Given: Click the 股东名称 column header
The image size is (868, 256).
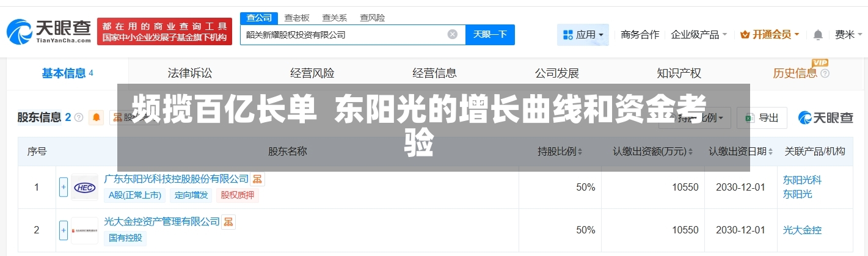Looking at the screenshot, I should coord(287,152).
